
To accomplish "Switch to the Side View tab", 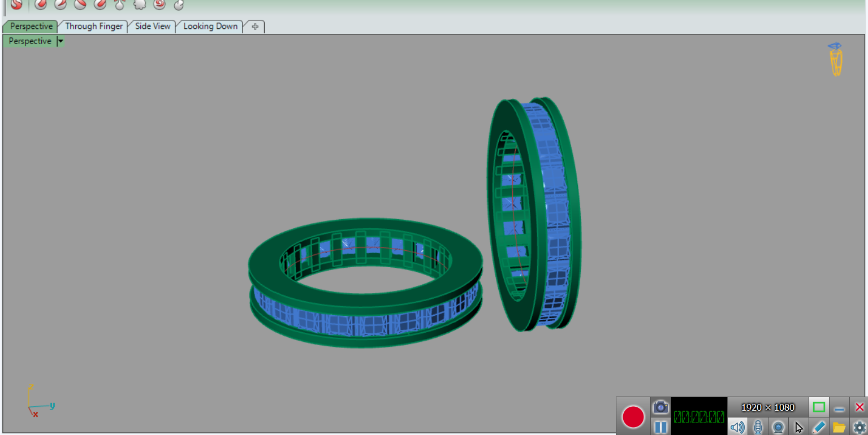I will point(153,26).
